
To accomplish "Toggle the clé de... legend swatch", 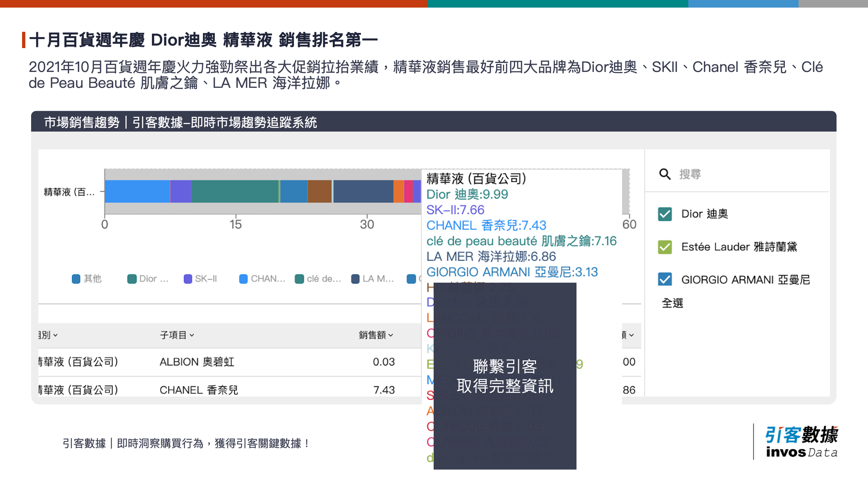I will point(299,279).
